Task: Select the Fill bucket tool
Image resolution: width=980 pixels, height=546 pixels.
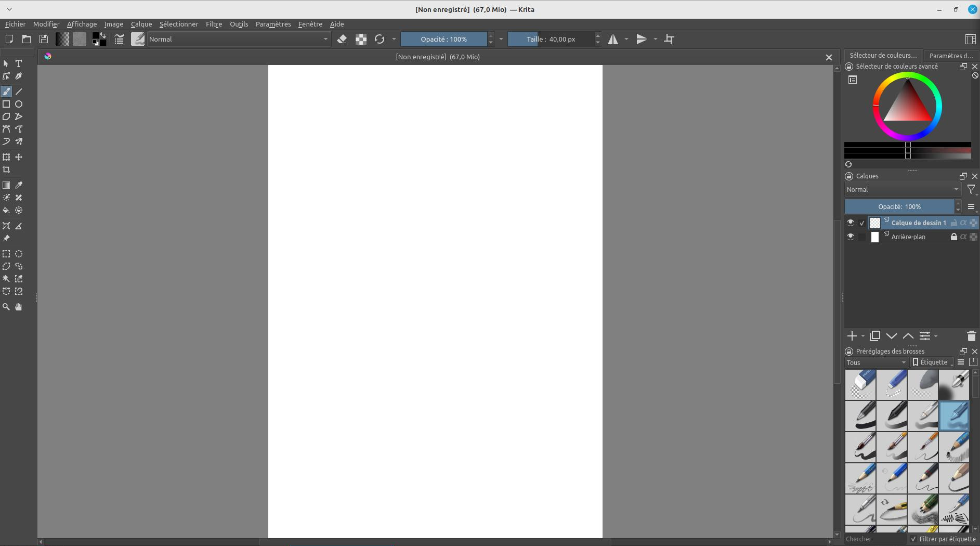Action: (6, 211)
